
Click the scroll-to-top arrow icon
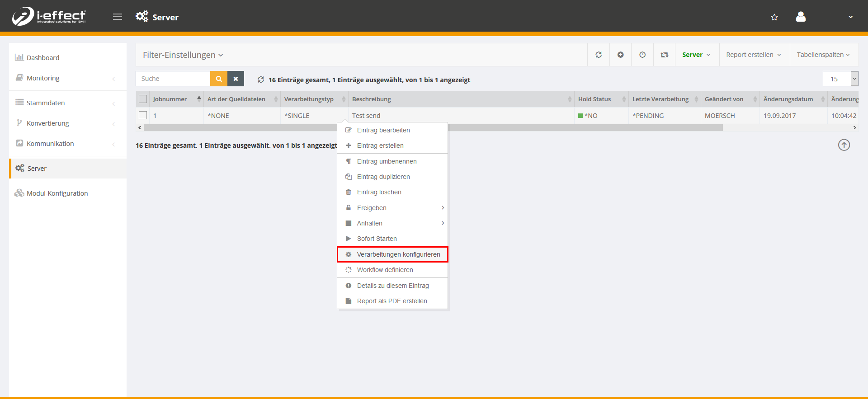(x=844, y=145)
